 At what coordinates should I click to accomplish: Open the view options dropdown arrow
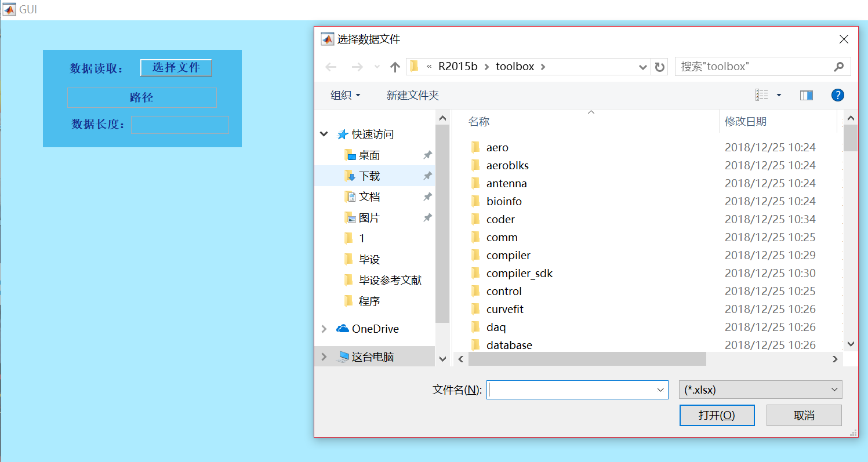point(779,95)
